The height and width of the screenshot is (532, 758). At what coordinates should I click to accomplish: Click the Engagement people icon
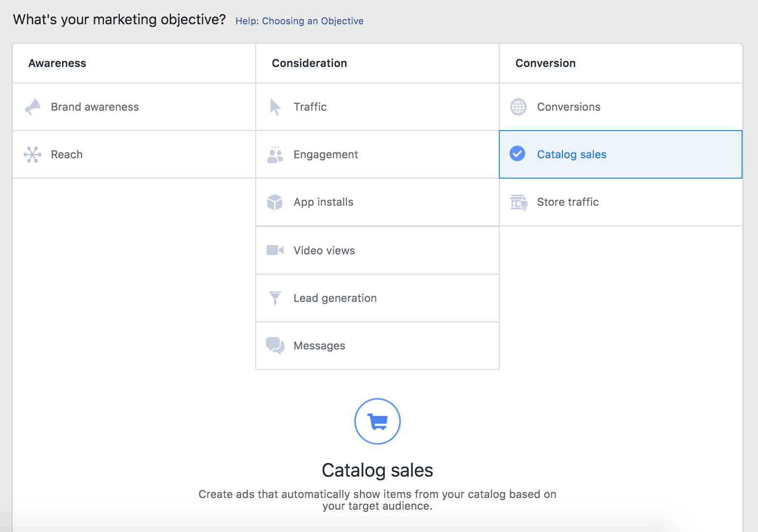275,154
